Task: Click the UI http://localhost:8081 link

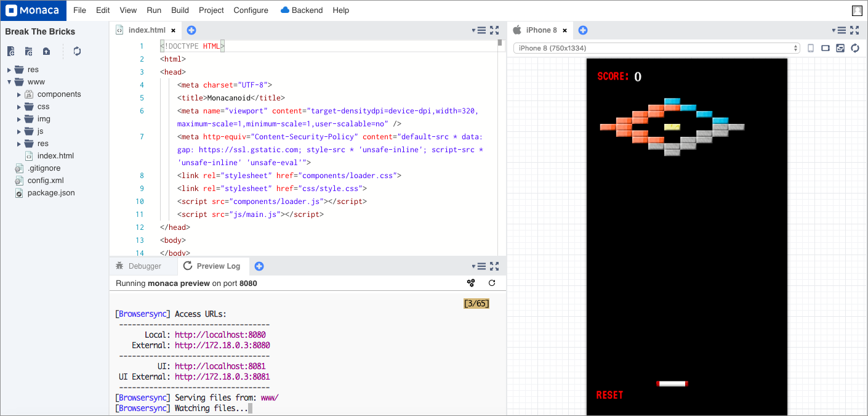Action: pyautogui.click(x=220, y=366)
